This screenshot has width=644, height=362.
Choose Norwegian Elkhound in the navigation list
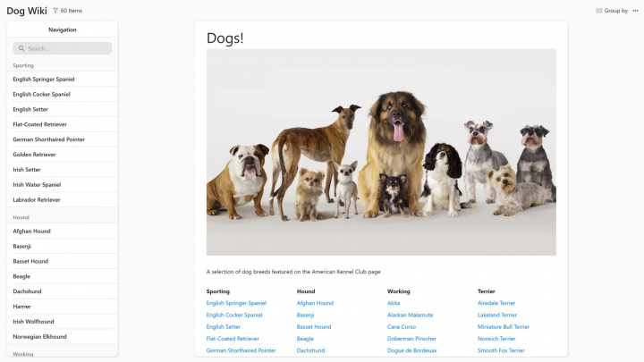point(39,337)
